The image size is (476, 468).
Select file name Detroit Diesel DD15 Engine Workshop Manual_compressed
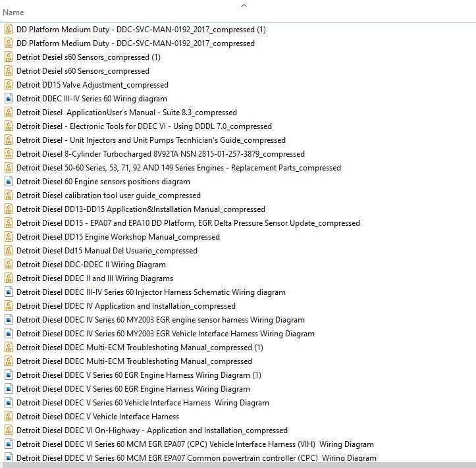pyautogui.click(x=118, y=237)
